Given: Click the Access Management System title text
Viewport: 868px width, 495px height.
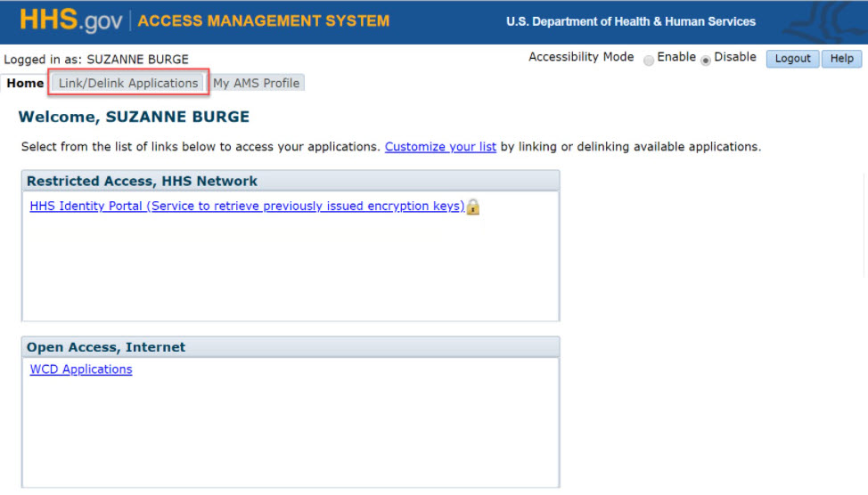Looking at the screenshot, I should [264, 20].
